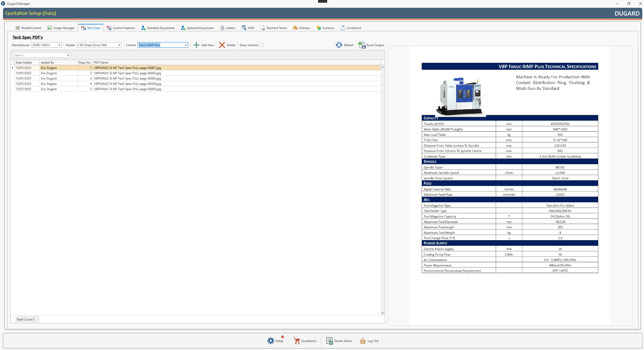Screen dimensions: 644x350
Task: Expand the Manufacturer dropdown
Action: [59, 45]
